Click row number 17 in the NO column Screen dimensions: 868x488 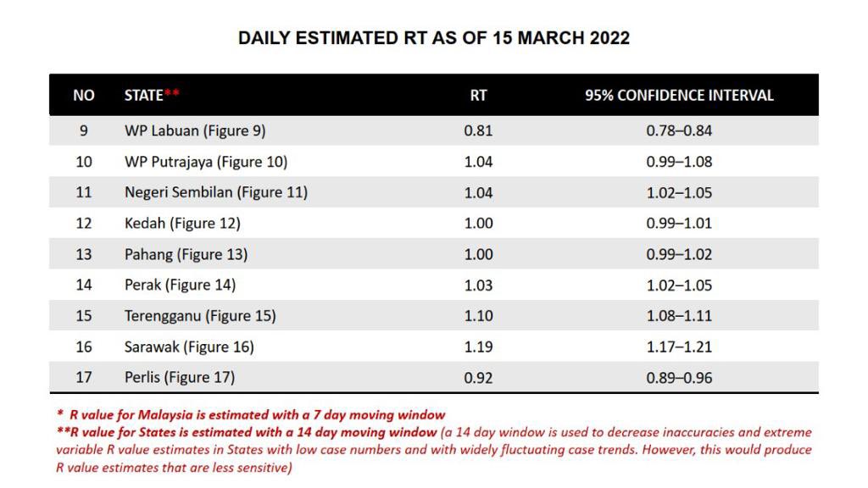(x=84, y=377)
